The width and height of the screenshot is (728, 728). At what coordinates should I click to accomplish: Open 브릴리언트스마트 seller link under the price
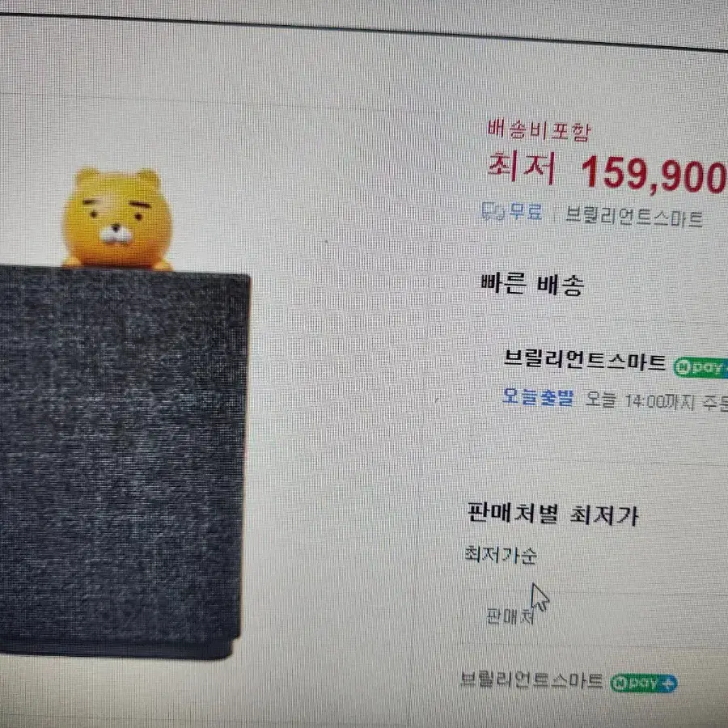(633, 218)
